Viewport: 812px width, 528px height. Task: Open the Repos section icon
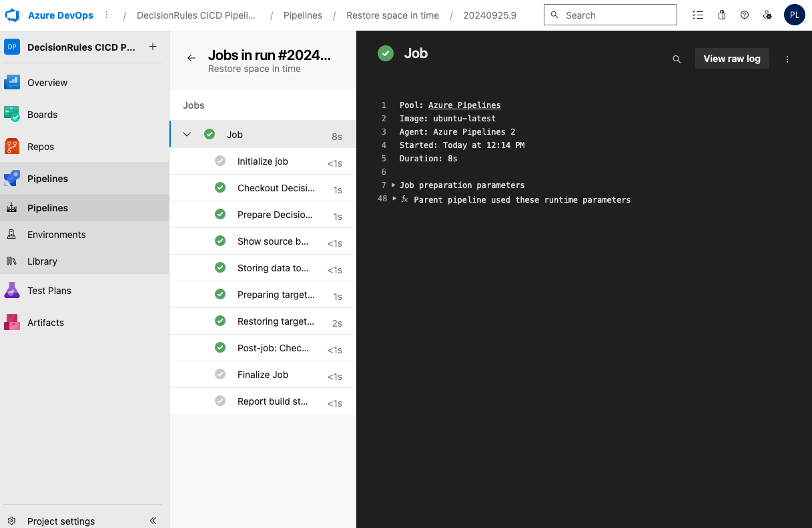click(12, 147)
